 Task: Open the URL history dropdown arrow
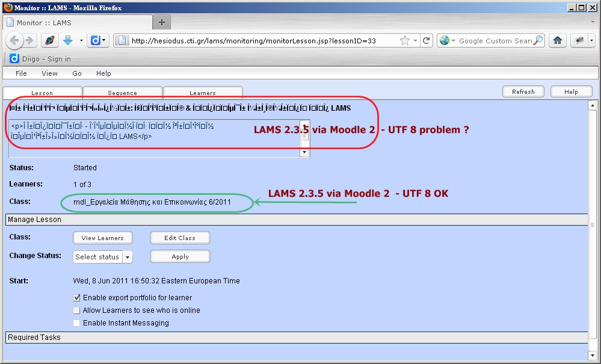point(416,41)
